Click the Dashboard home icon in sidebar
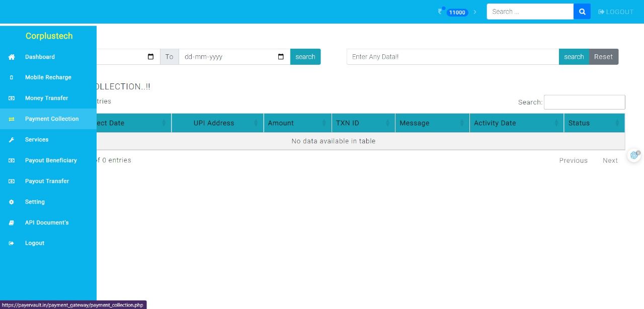 point(12,57)
